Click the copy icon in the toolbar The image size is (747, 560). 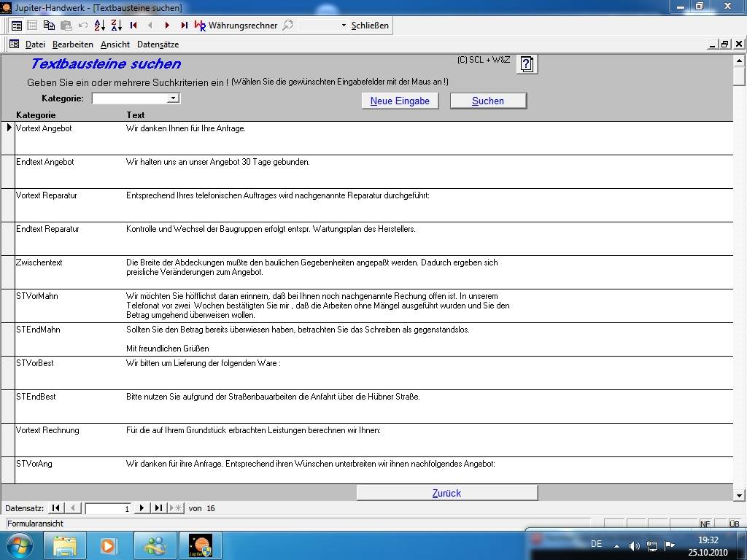point(49,25)
